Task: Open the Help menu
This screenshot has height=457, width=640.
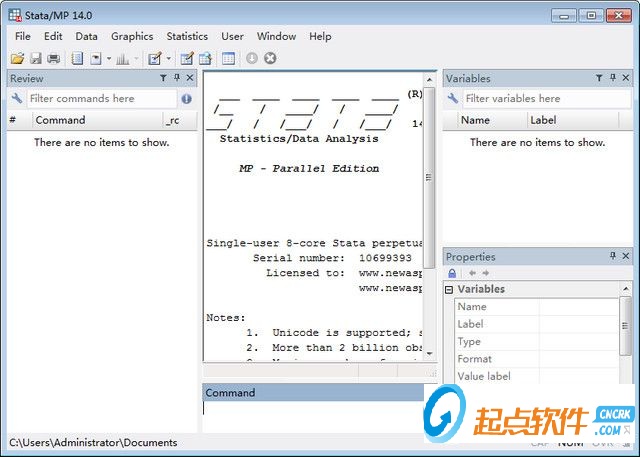Action: click(x=320, y=36)
